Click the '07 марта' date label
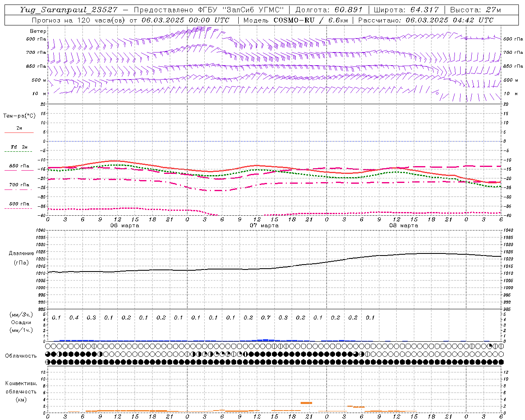The height and width of the screenshot is (420, 525). tap(264, 226)
